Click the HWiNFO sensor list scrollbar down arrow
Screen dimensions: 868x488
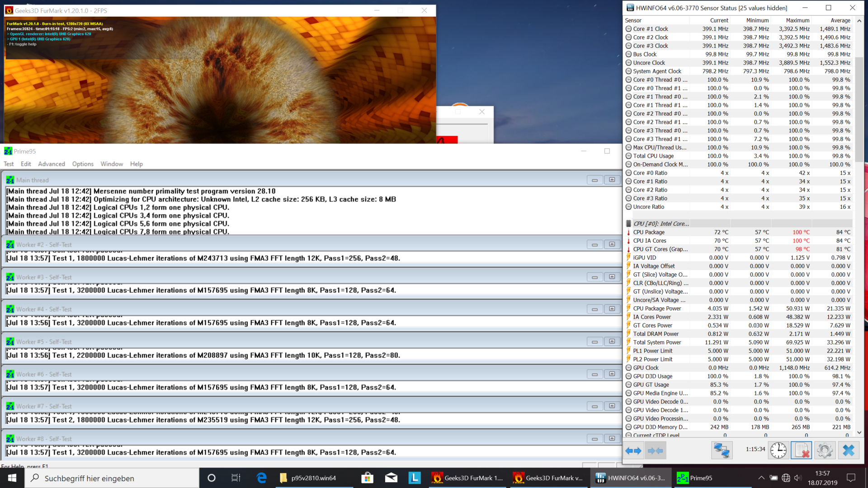(x=859, y=432)
